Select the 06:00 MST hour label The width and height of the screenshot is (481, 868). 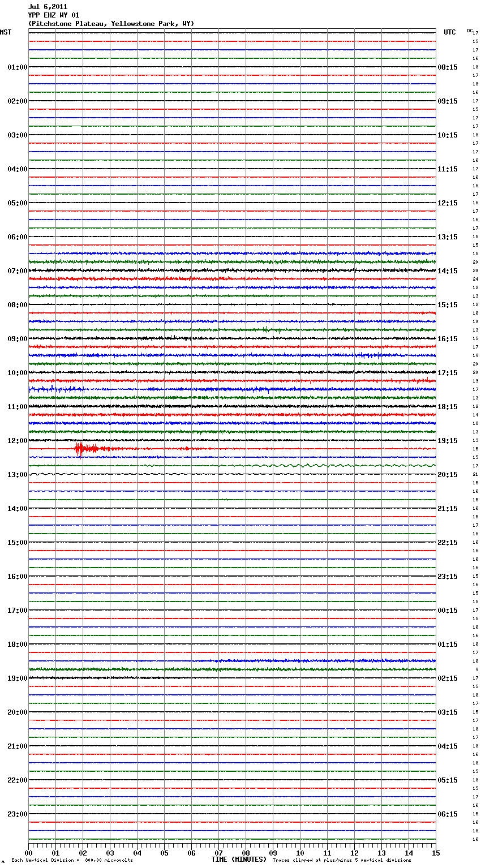pyautogui.click(x=18, y=237)
